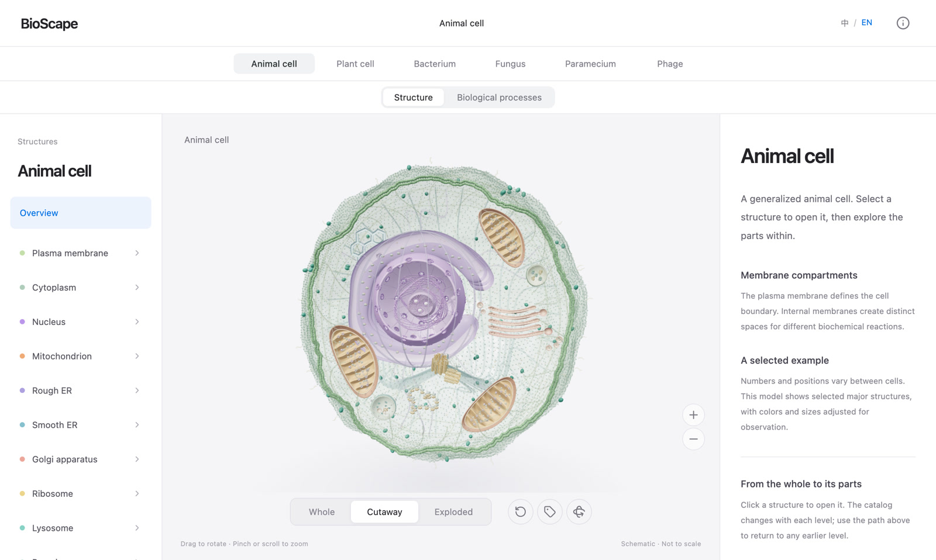This screenshot has height=560, width=936.
Task: Zoom out with the minus button
Action: click(693, 439)
